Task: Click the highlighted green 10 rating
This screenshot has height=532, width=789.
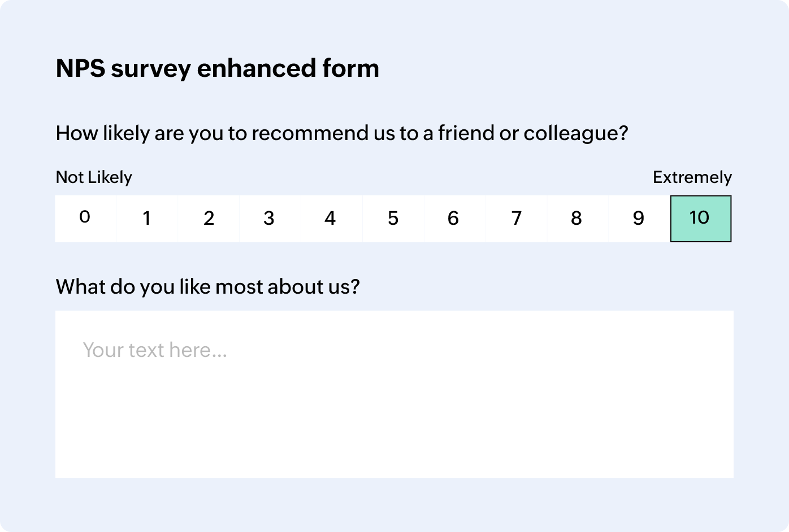Action: [700, 218]
